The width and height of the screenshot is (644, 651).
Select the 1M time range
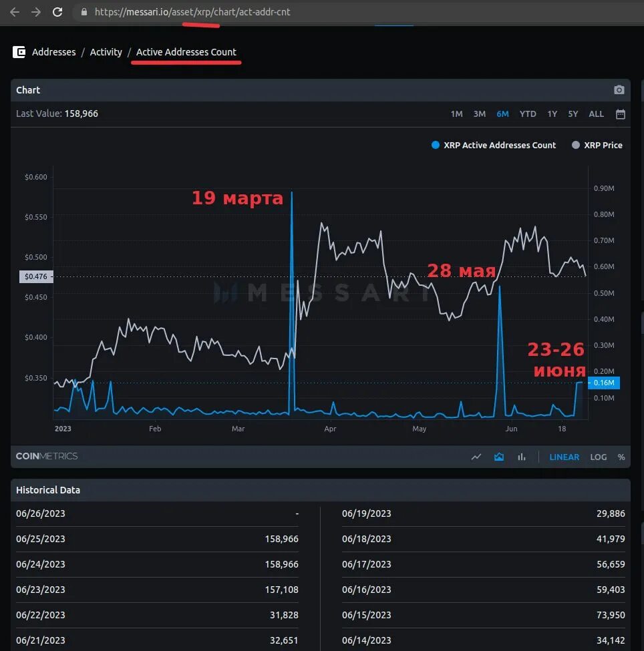pyautogui.click(x=457, y=114)
